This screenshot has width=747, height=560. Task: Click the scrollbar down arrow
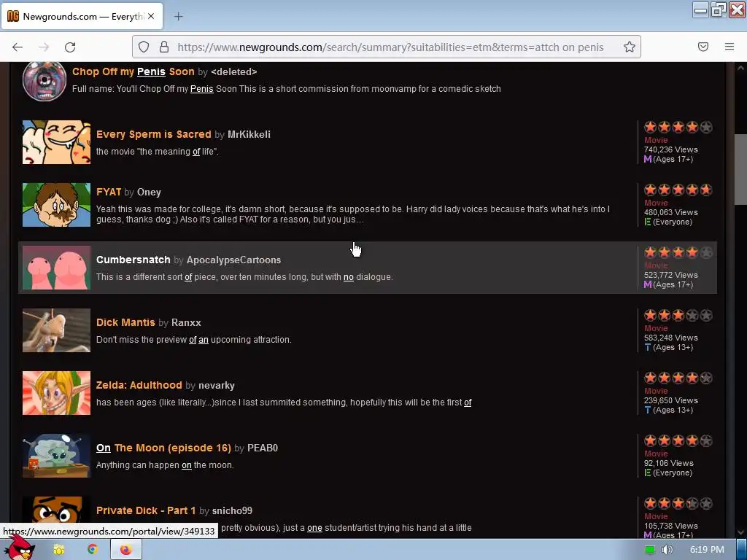tap(740, 533)
